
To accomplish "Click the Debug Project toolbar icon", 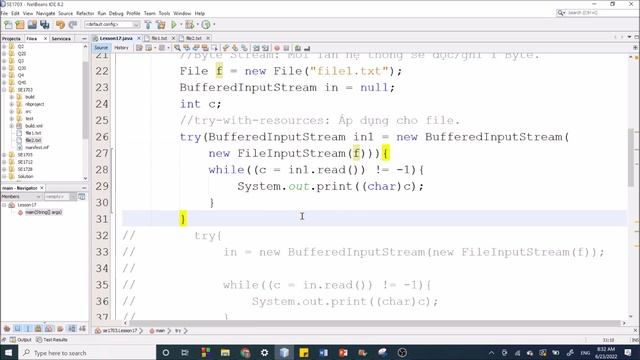I will point(189,25).
